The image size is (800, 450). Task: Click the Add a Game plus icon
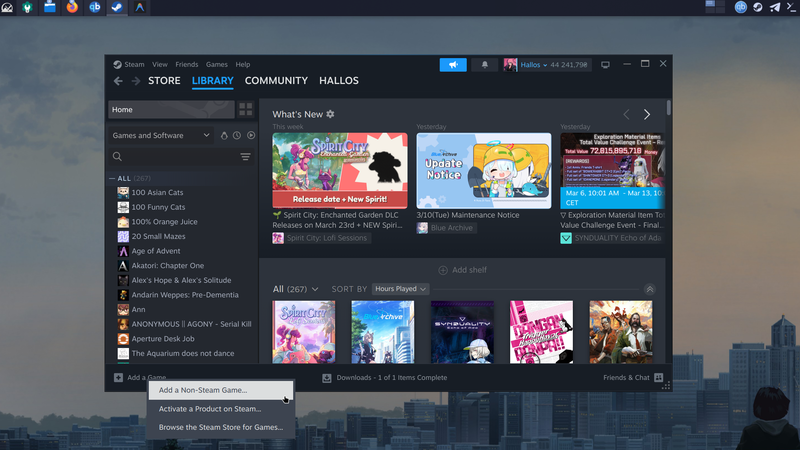click(x=118, y=378)
